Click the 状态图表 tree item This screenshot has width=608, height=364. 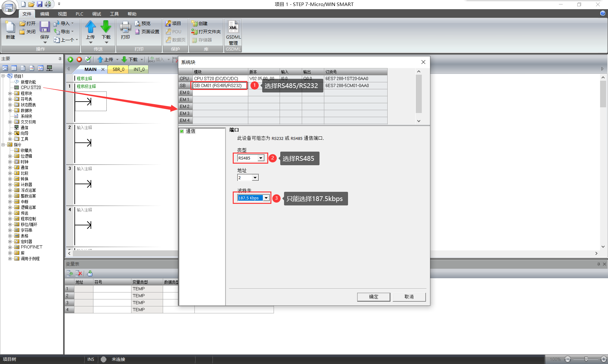(28, 105)
